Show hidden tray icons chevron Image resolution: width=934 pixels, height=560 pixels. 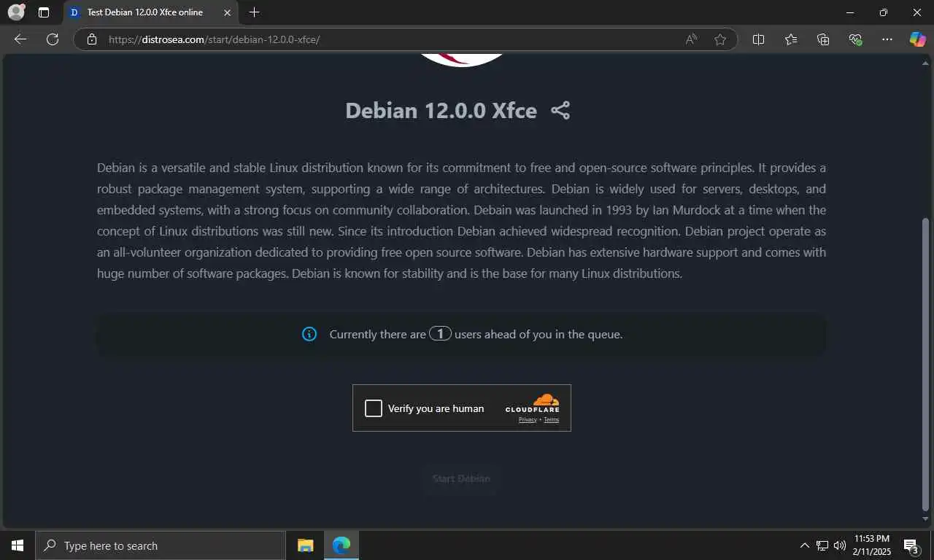pos(805,545)
